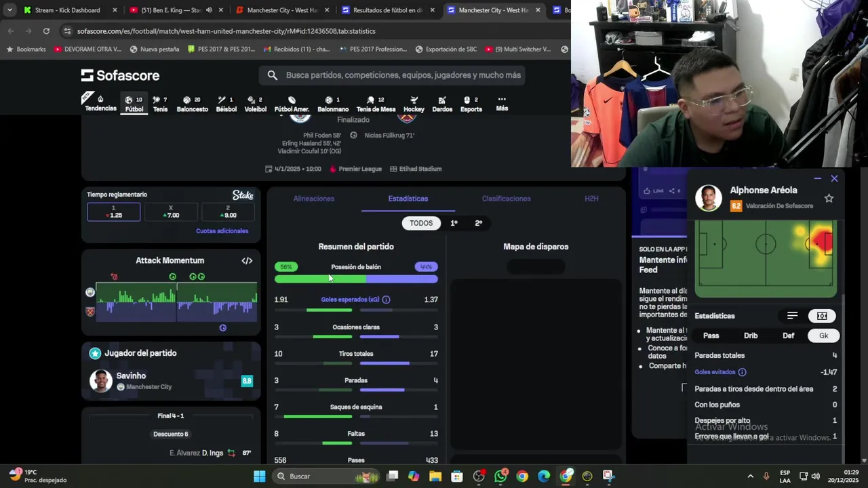Switch to the Def stats category
The image size is (868, 488).
(788, 335)
